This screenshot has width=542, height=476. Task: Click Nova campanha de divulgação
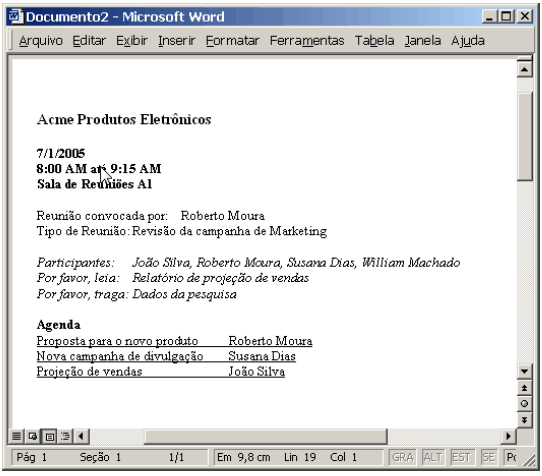(x=120, y=356)
